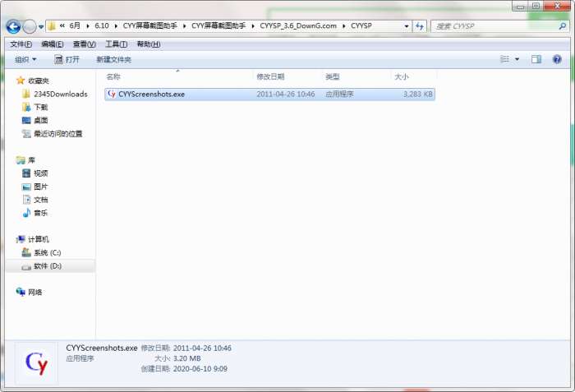
Task: Select 计算机 in the navigation pane
Action: [x=33, y=239]
